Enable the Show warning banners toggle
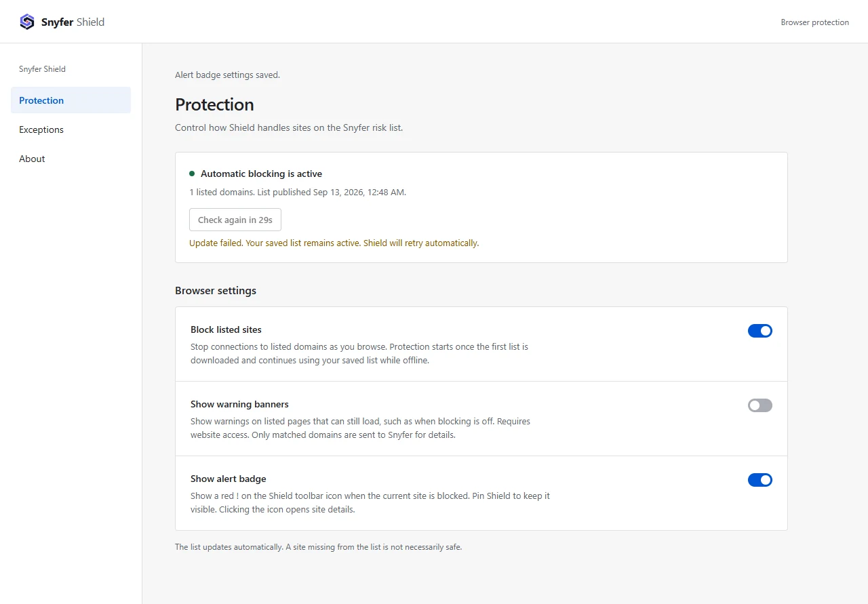 point(760,405)
